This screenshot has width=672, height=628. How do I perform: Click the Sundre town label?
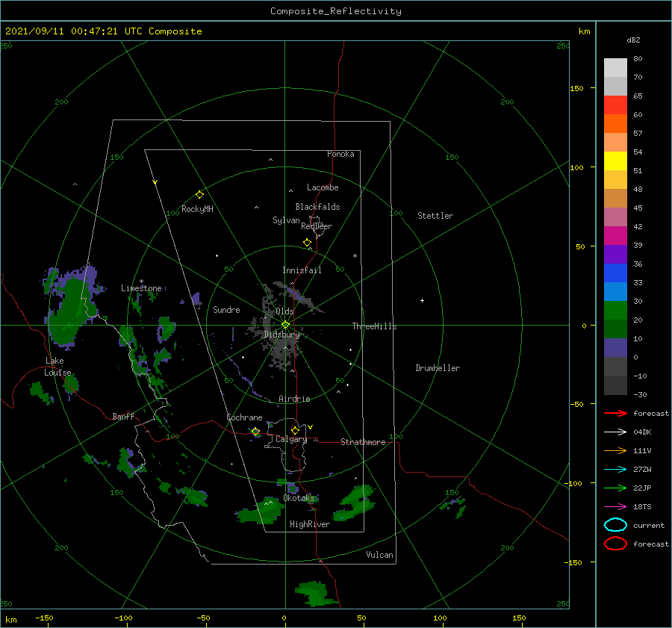click(x=226, y=310)
